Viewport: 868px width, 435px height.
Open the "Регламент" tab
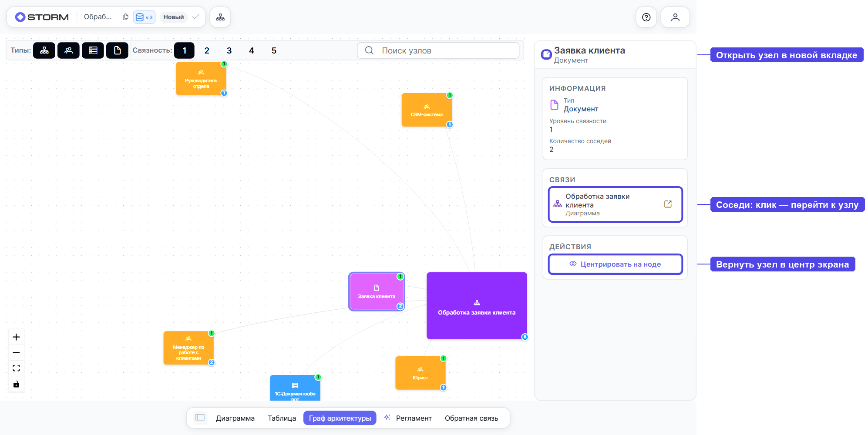point(408,418)
